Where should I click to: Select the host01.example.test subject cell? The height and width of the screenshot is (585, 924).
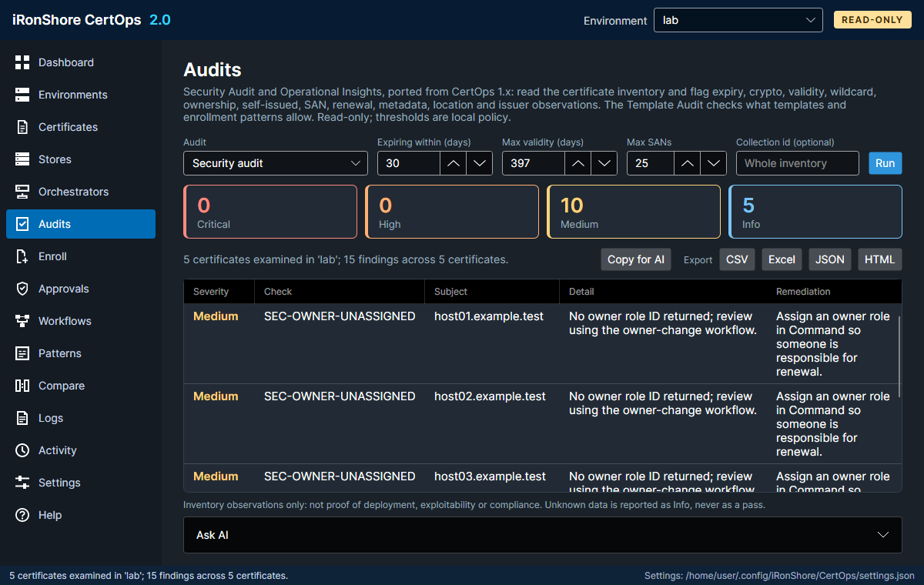[x=490, y=316]
